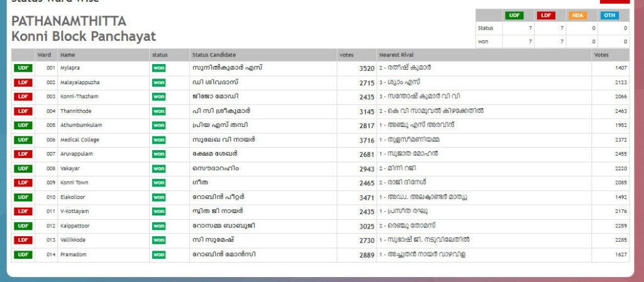Click the orange NDA legend badge
Screen dimensions: 644x282
(x=577, y=15)
